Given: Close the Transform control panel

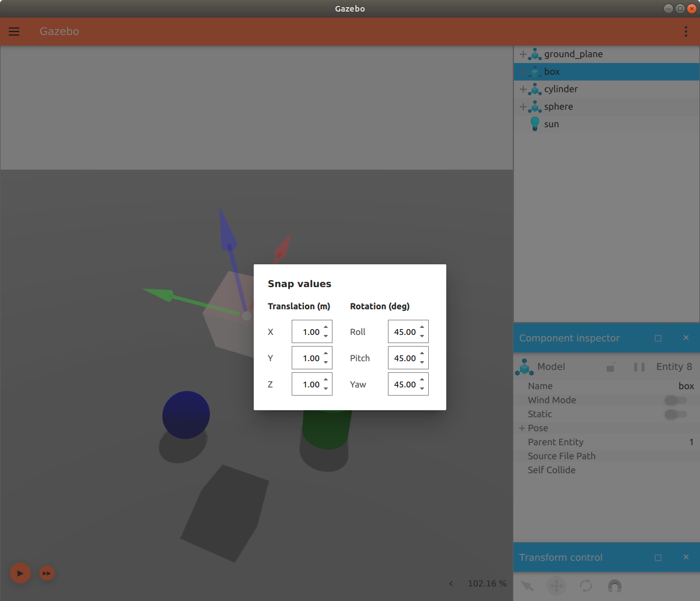Looking at the screenshot, I should (x=686, y=557).
